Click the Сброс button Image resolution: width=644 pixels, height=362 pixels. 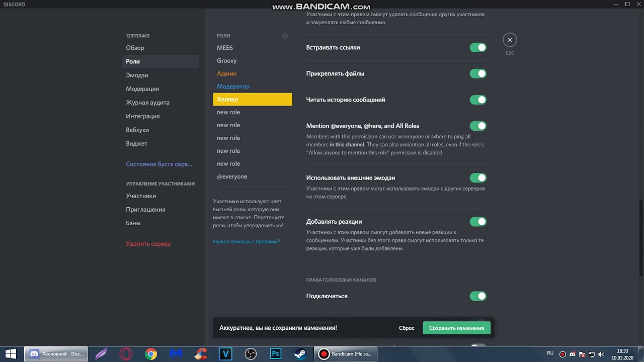(x=407, y=328)
